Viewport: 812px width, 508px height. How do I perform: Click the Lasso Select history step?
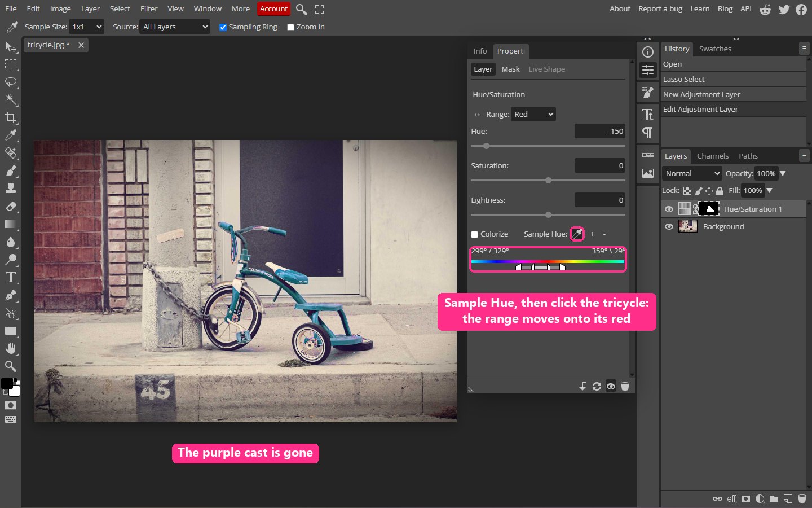[733, 79]
